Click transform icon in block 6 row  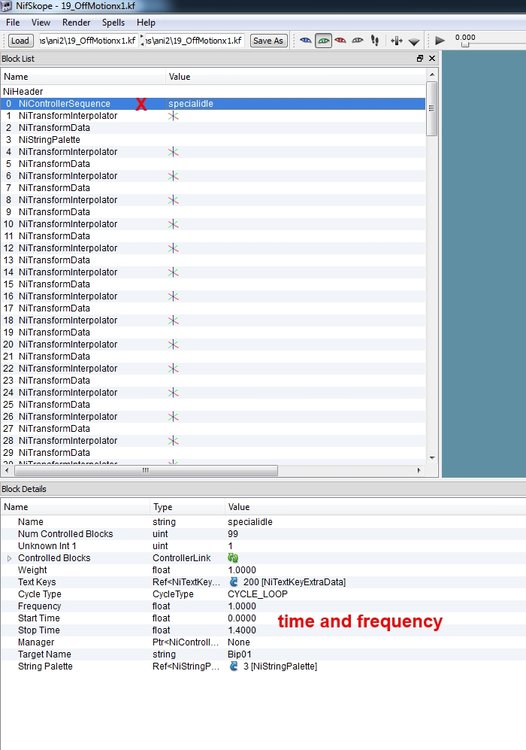[x=173, y=176]
